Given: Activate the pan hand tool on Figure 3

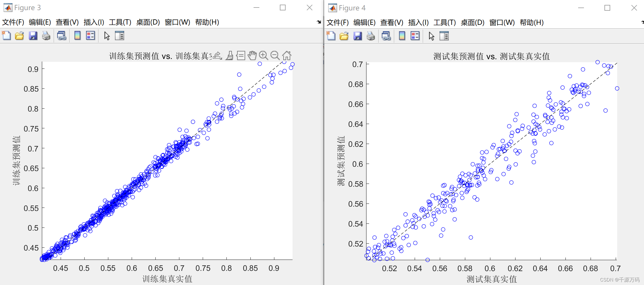Looking at the screenshot, I should click(252, 55).
